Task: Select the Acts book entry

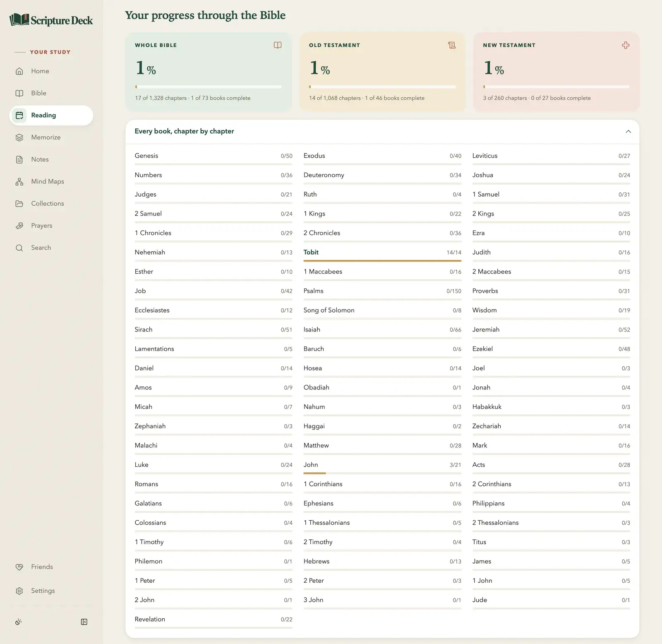Action: coord(551,467)
